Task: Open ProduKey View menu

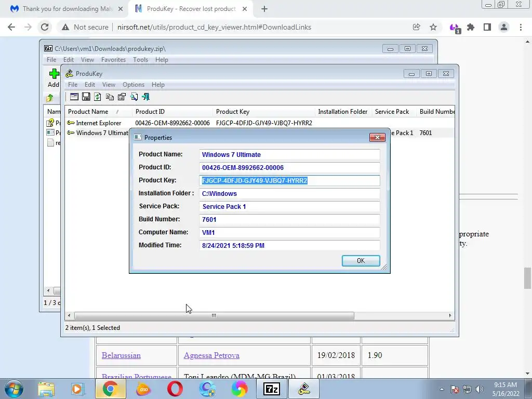Action: [x=109, y=85]
